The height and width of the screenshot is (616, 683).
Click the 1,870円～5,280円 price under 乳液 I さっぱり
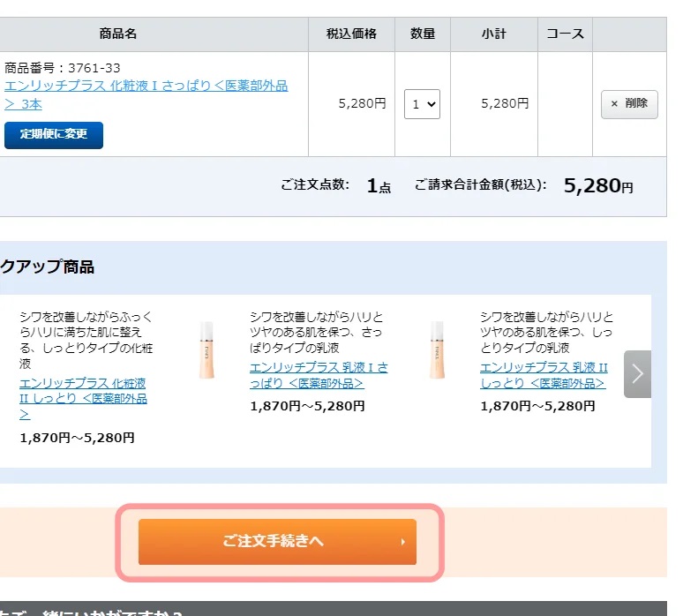coord(307,406)
